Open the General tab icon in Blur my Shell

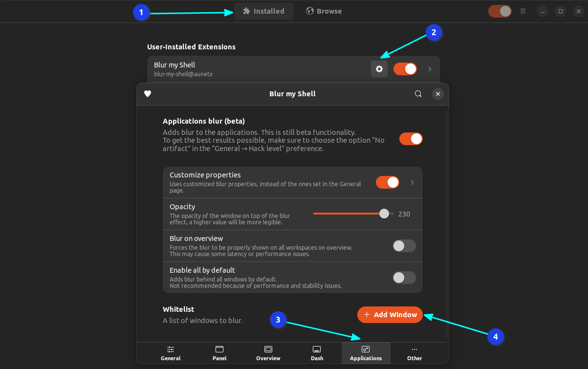[170, 350]
